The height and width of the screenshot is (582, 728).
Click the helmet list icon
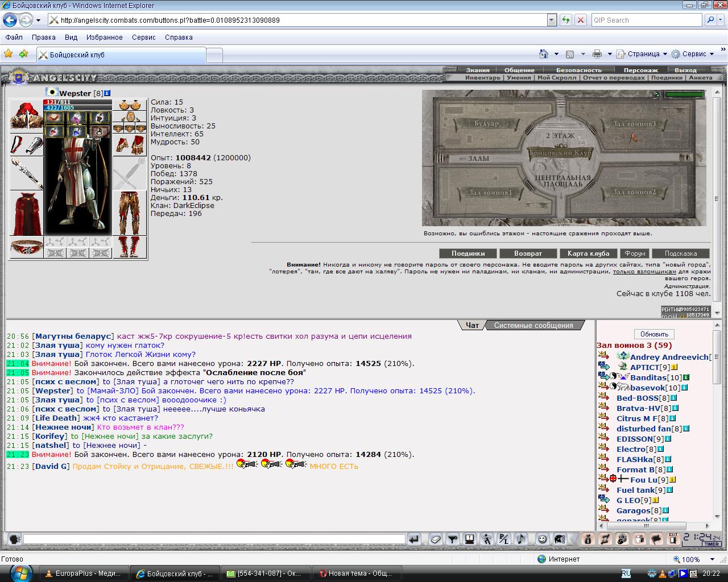560,539
